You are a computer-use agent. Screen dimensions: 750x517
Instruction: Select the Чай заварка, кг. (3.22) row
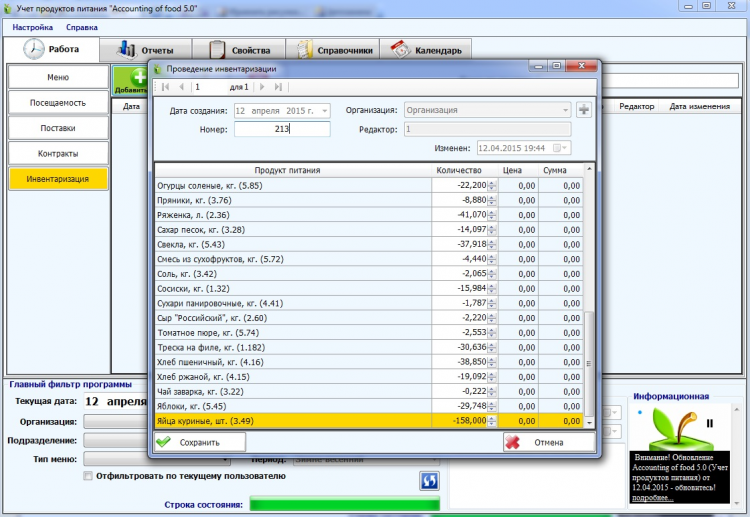369,392
